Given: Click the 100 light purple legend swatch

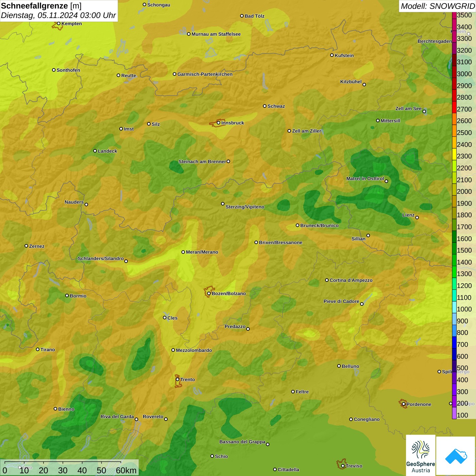Looking at the screenshot, I should [454, 413].
